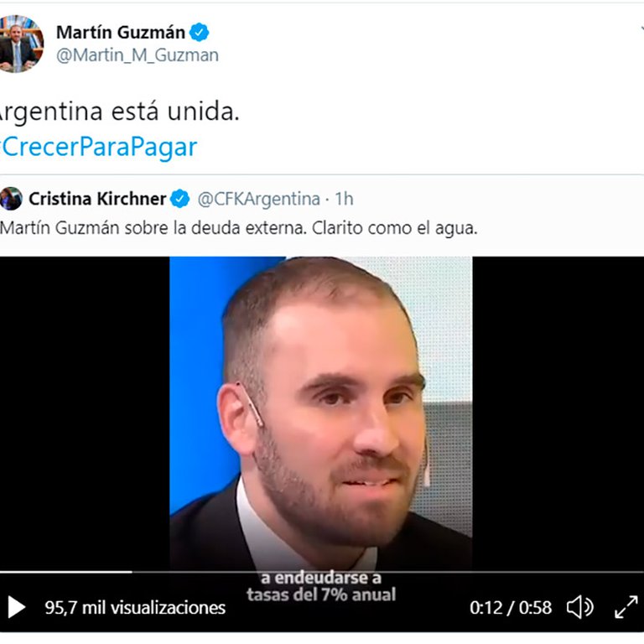Select the 'Argentina está unida.' tweet text
The height and width of the screenshot is (644, 644).
119,112
